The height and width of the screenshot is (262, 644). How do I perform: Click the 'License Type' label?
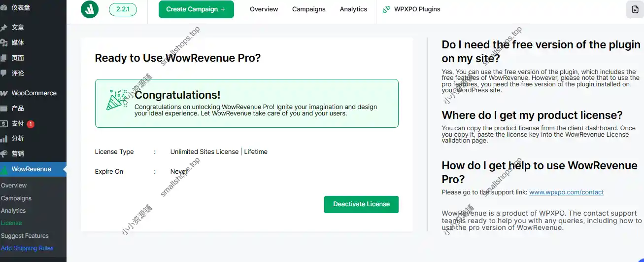click(x=114, y=152)
